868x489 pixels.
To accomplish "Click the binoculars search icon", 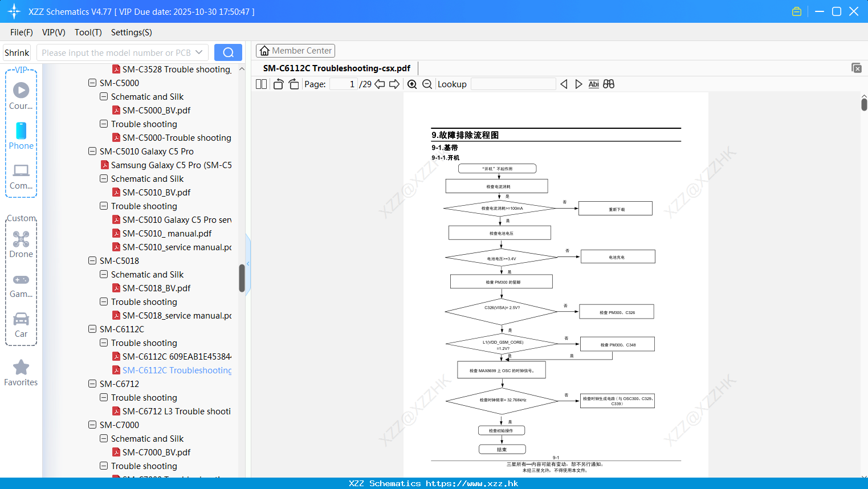I will (x=609, y=84).
